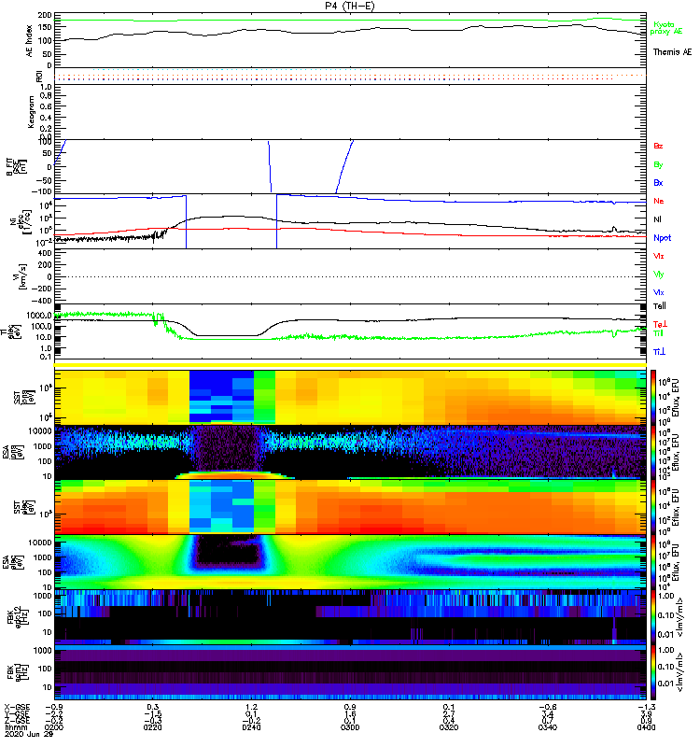Click the "1000.0" tick on the temperature axis

(39, 316)
